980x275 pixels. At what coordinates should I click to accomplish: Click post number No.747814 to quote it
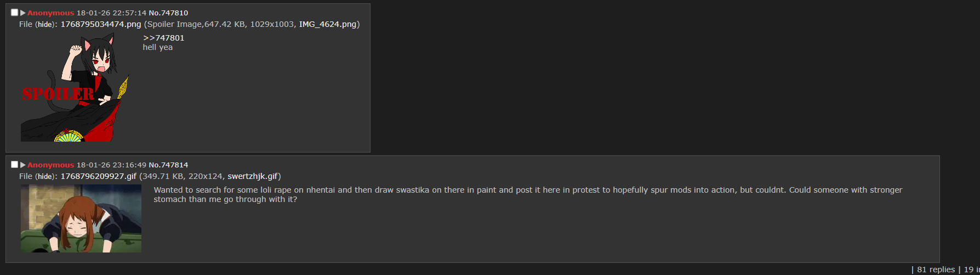pos(168,165)
